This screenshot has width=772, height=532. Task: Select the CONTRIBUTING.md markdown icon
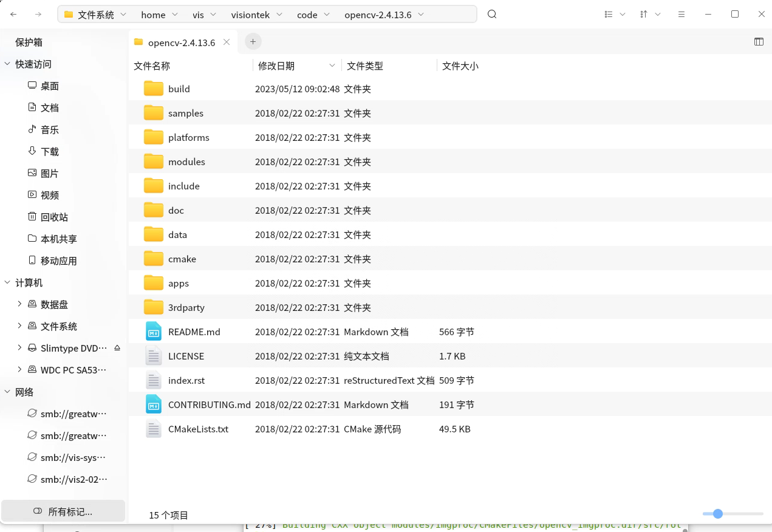click(x=154, y=404)
